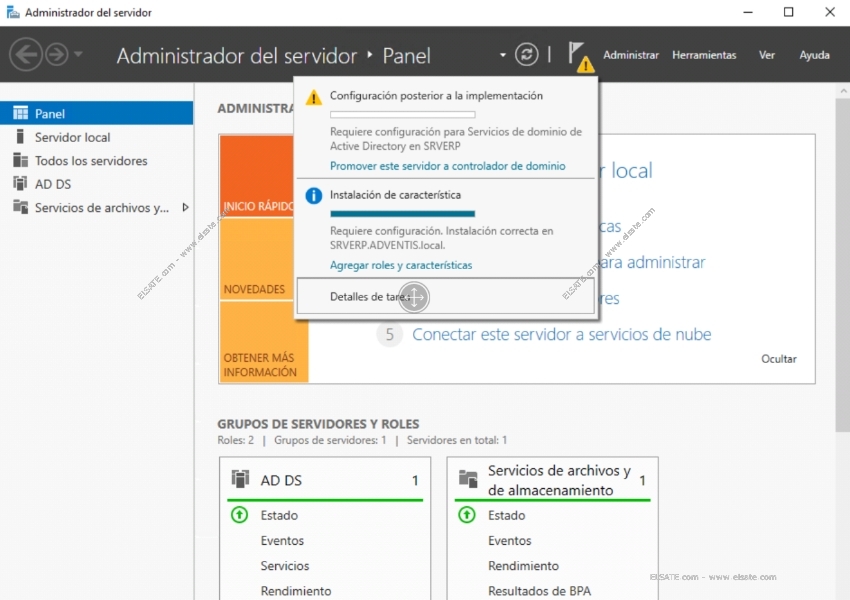The image size is (850, 600).
Task: Open Rendimiento in the AD DS tile
Action: click(x=295, y=591)
